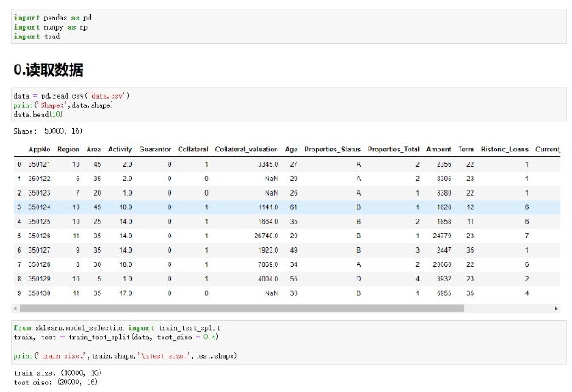The image size is (572, 392).
Task: Select the Region column header
Action: click(68, 150)
